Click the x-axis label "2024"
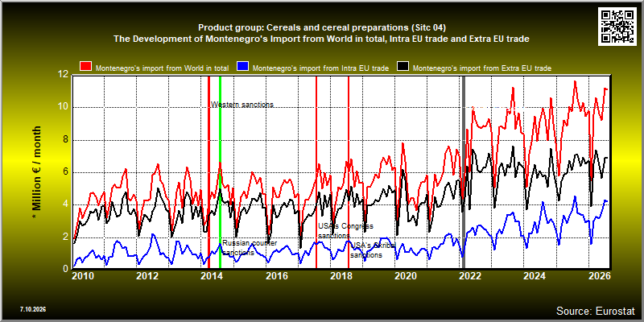This screenshot has width=644, height=322. coord(535,275)
